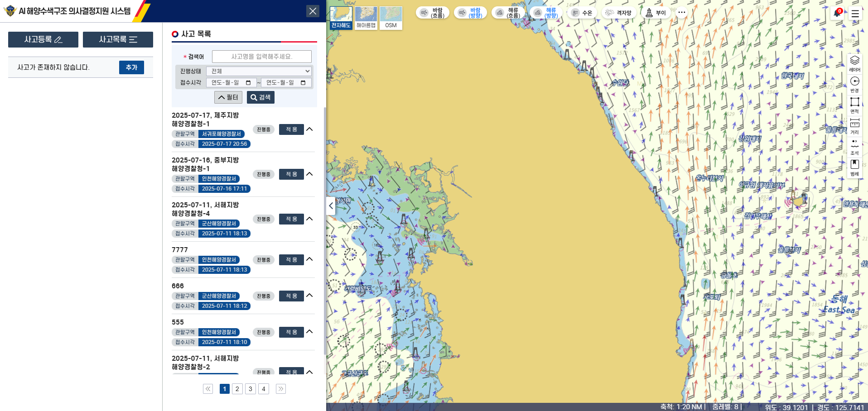Viewport: 868px width, 411px height.
Task: Click the coast guard logo emblem
Action: tap(10, 11)
